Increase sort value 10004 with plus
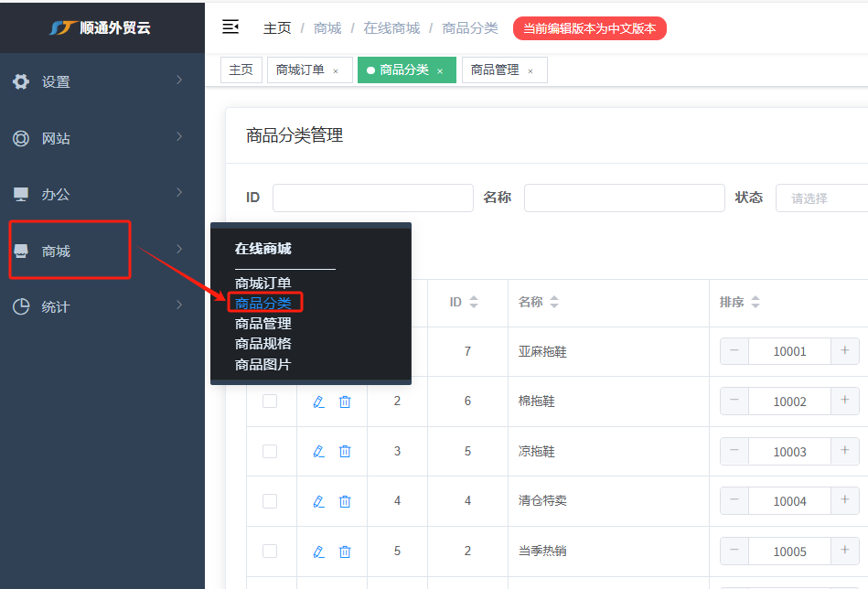The image size is (868, 589). pyautogui.click(x=845, y=500)
